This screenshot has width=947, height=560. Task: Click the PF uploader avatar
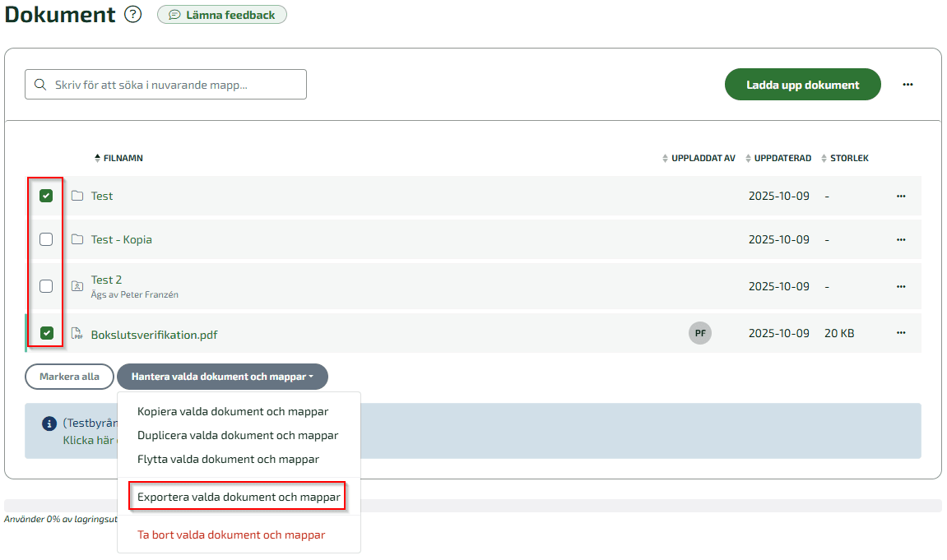pyautogui.click(x=700, y=333)
